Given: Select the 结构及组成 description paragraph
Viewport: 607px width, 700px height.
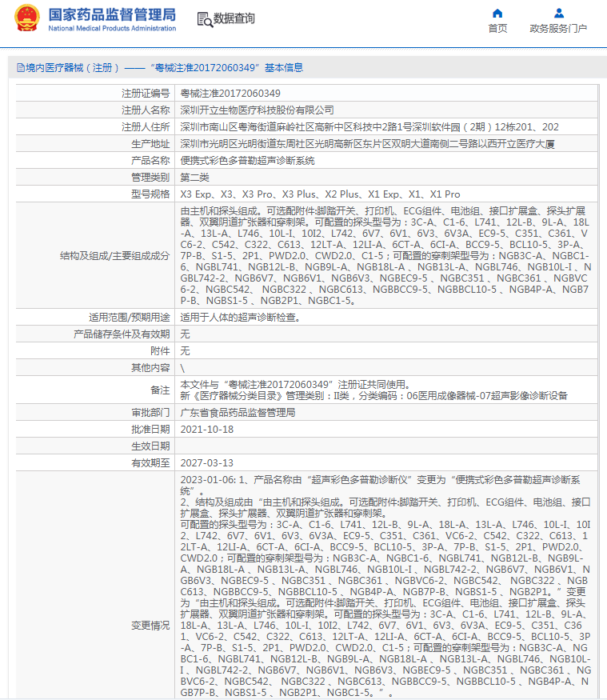Looking at the screenshot, I should pos(386,256).
